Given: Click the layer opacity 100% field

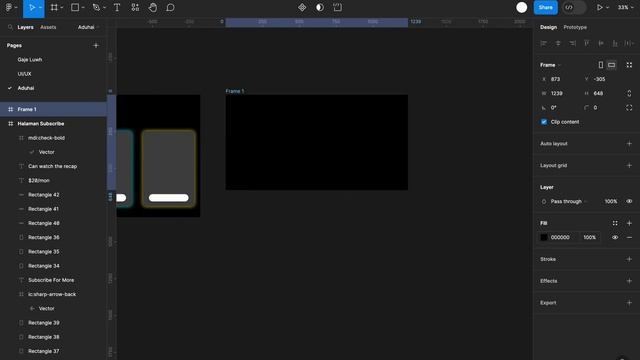Looking at the screenshot, I should 611,202.
